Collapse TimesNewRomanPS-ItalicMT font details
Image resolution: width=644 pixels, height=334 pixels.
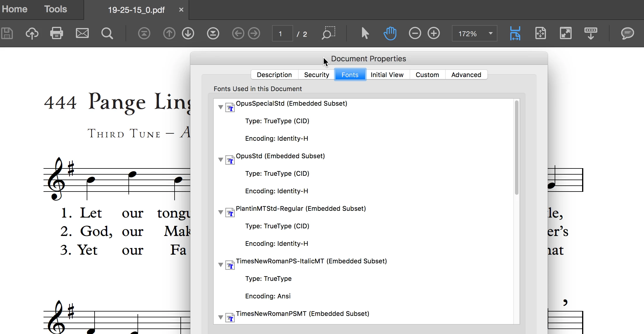click(221, 265)
